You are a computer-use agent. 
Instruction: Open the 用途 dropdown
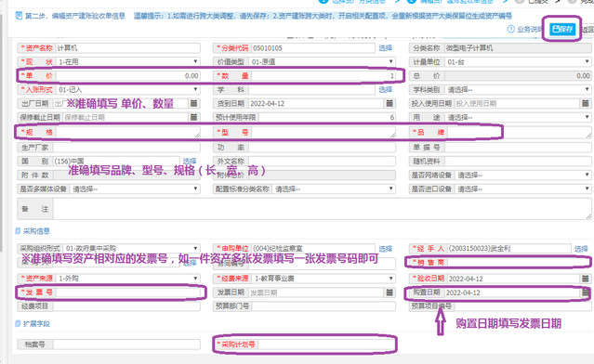coord(518,117)
